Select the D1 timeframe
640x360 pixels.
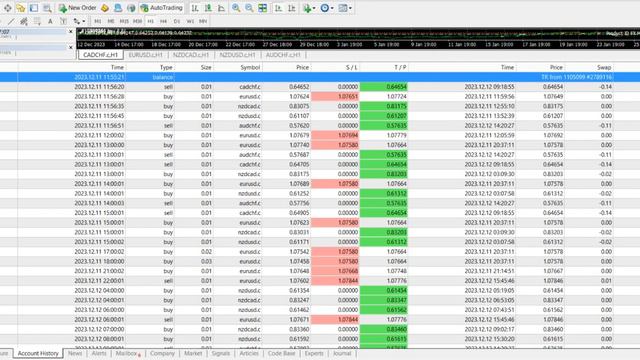point(177,21)
